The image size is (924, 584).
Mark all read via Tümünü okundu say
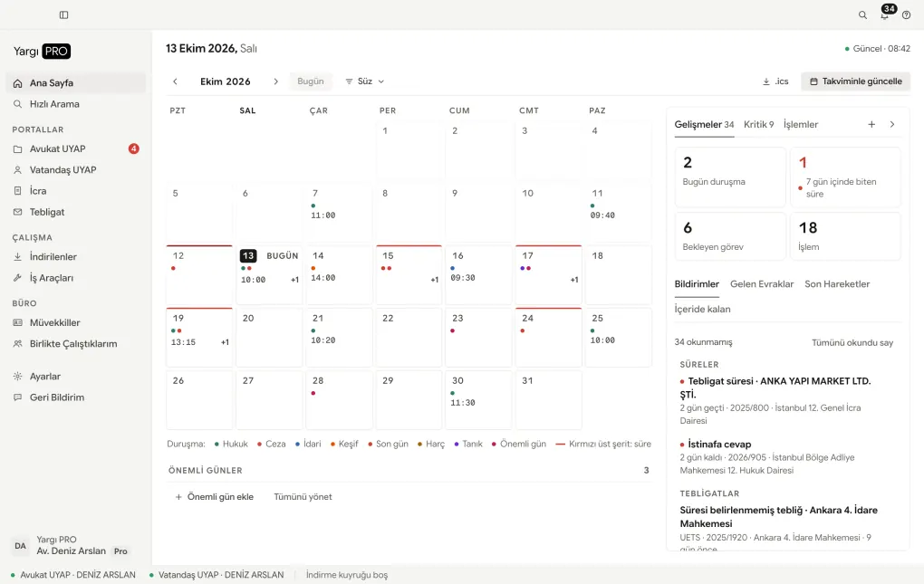[x=852, y=342]
